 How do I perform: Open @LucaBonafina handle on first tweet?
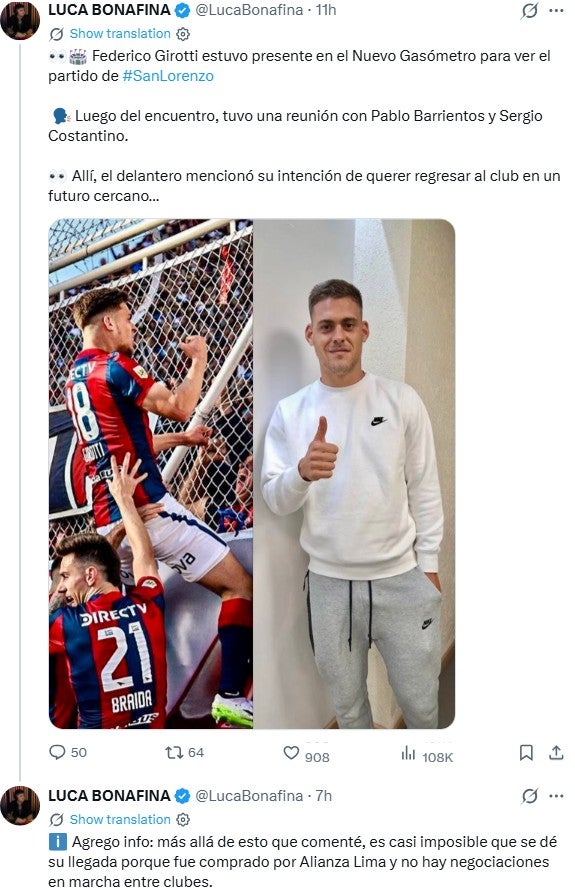(x=249, y=10)
